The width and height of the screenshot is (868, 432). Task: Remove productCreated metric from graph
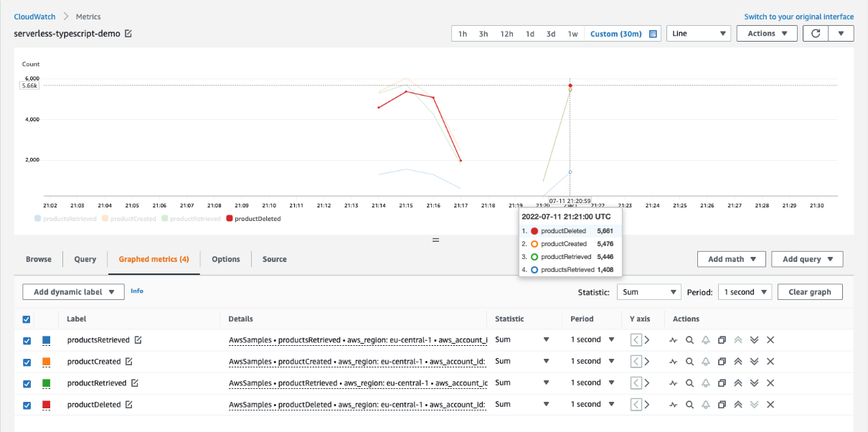[x=770, y=362]
